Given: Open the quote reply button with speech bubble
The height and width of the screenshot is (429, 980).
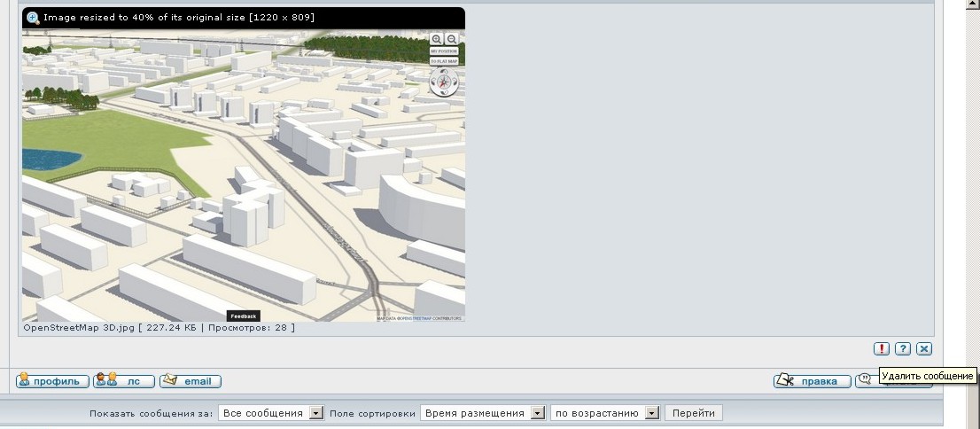Looking at the screenshot, I should 867,380.
